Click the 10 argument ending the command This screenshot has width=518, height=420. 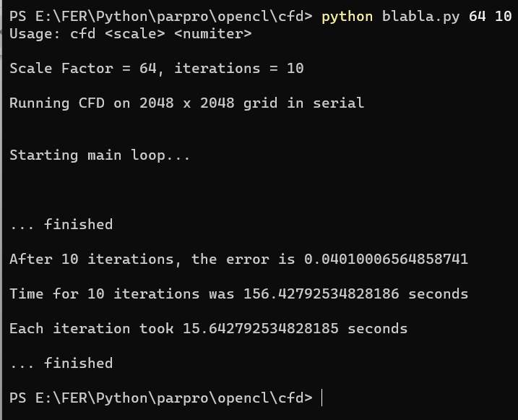(x=503, y=16)
